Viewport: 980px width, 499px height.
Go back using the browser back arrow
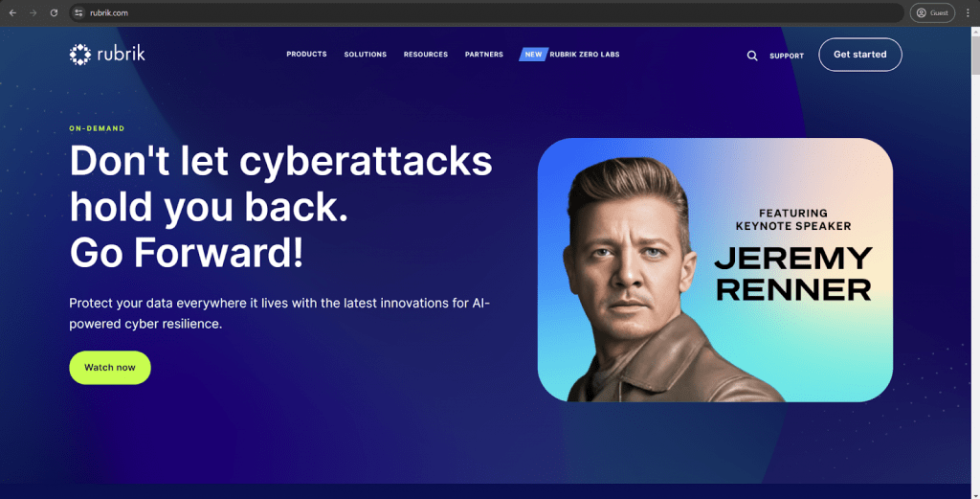pyautogui.click(x=12, y=12)
